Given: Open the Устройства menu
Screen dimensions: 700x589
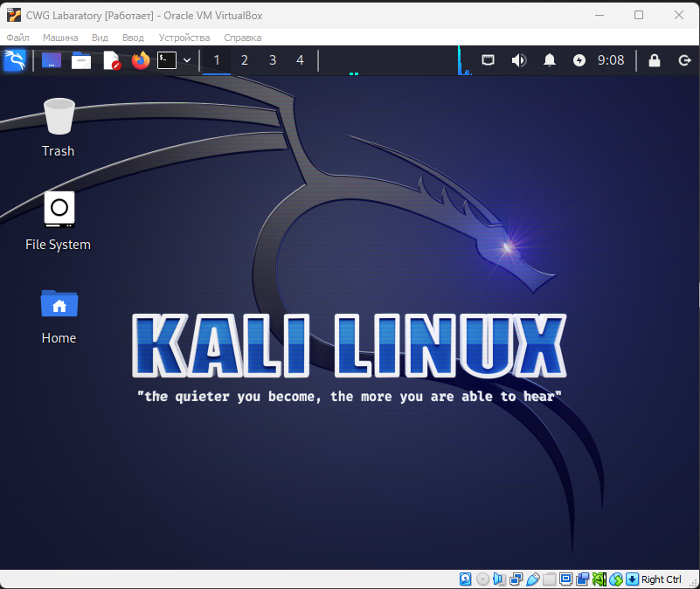Looking at the screenshot, I should (184, 38).
